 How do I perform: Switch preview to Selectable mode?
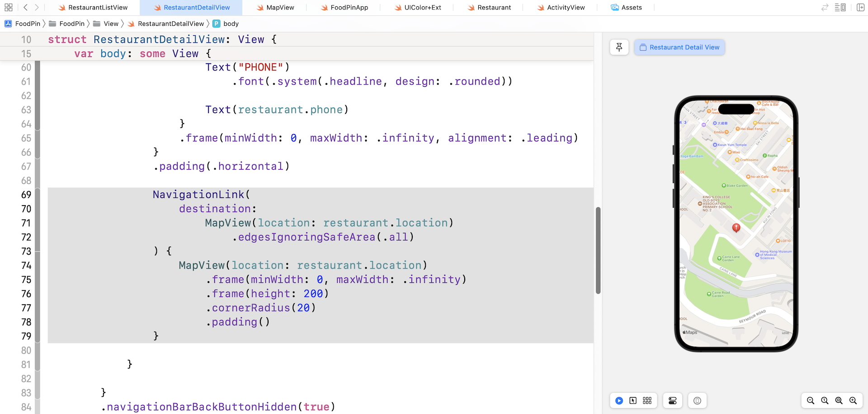(633, 400)
